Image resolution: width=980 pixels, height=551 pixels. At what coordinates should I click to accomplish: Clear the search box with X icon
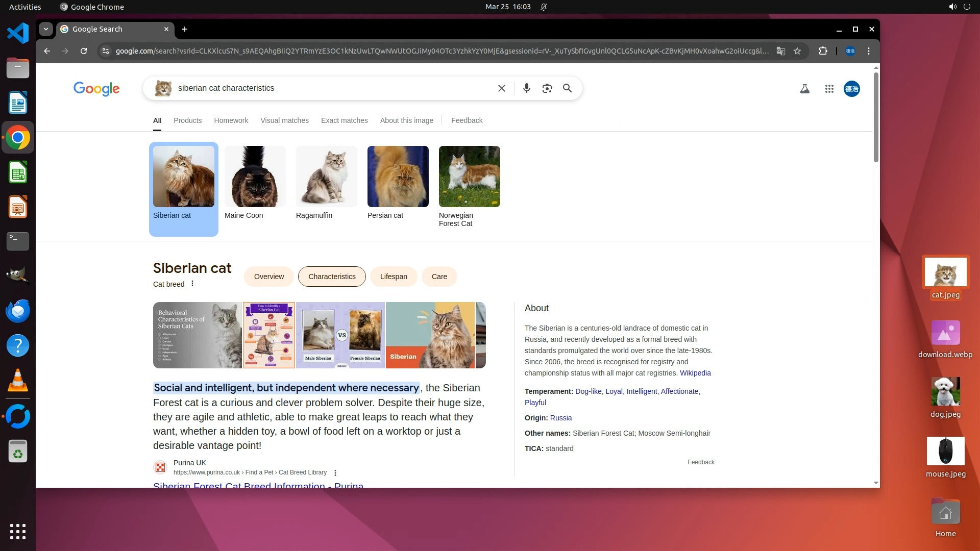[502, 88]
